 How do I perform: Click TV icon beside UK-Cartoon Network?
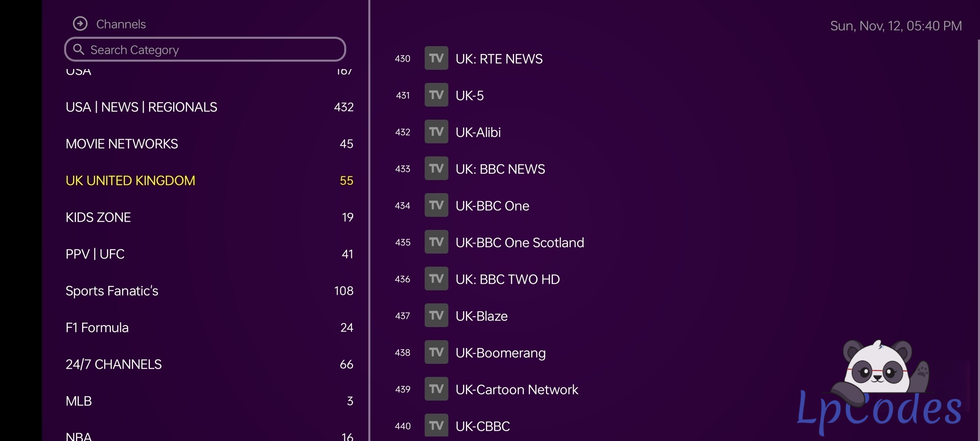pos(436,389)
